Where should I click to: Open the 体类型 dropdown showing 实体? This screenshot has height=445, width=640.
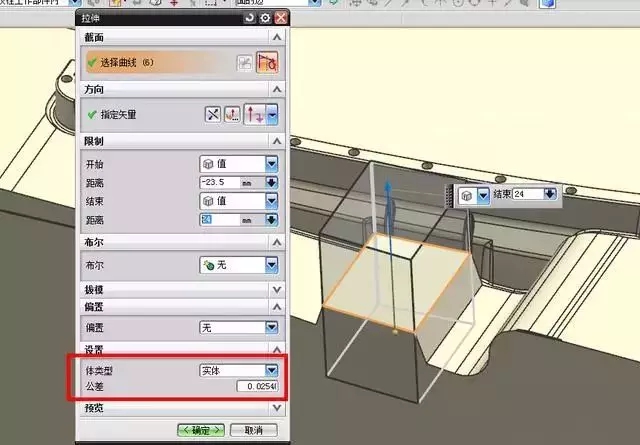pyautogui.click(x=271, y=370)
